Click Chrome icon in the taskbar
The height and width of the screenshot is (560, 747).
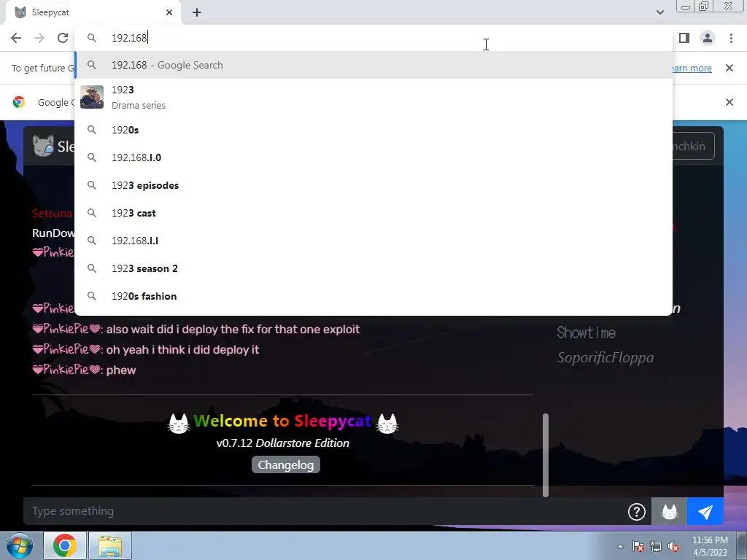coord(65,545)
